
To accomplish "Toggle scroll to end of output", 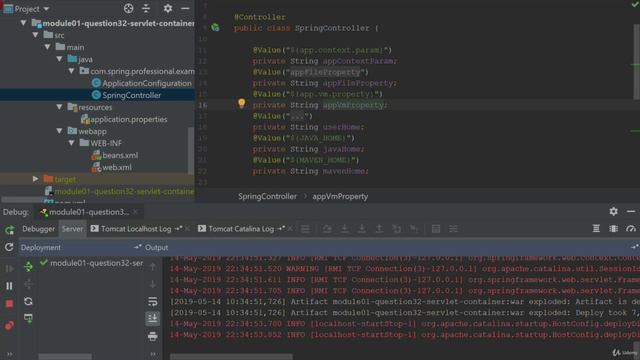I will coord(153,318).
